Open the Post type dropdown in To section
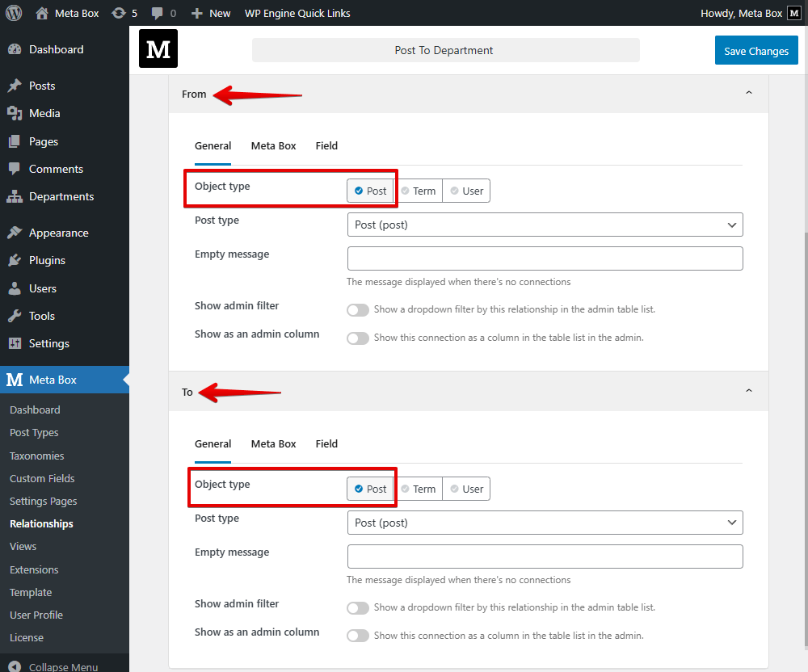The image size is (808, 672). [545, 523]
